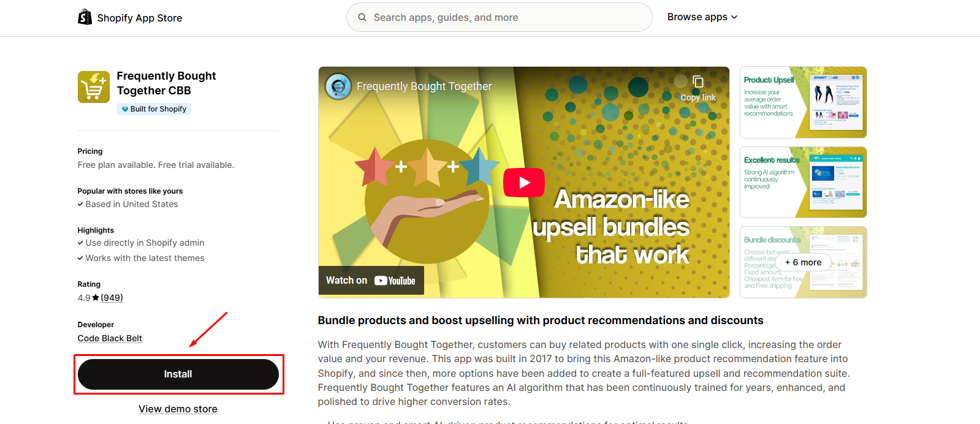Viewport: 980px width, 424px height.
Task: Click the search magnifier icon
Action: (362, 17)
